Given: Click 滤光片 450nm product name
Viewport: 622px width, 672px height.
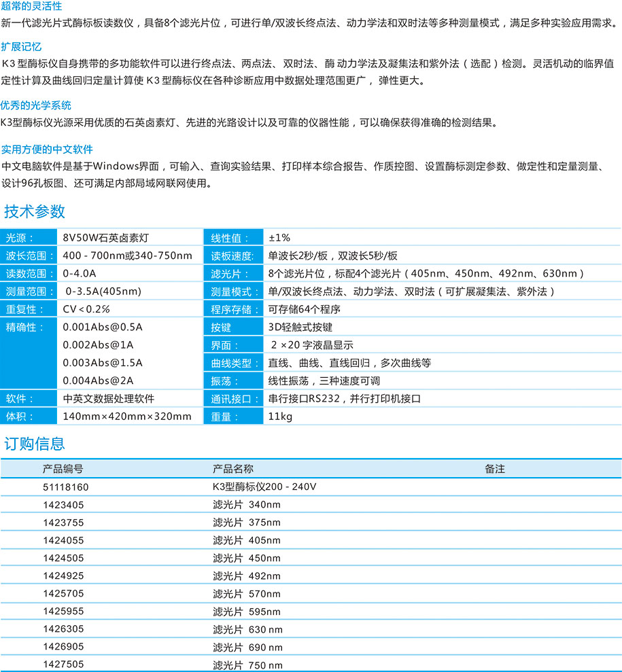Looking at the screenshot, I should click(x=247, y=558).
